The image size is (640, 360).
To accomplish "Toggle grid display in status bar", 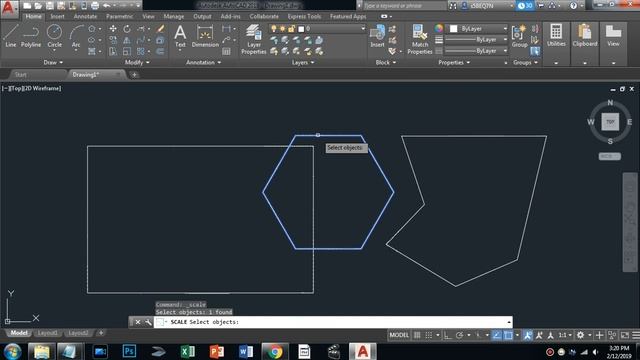I will 417,335.
